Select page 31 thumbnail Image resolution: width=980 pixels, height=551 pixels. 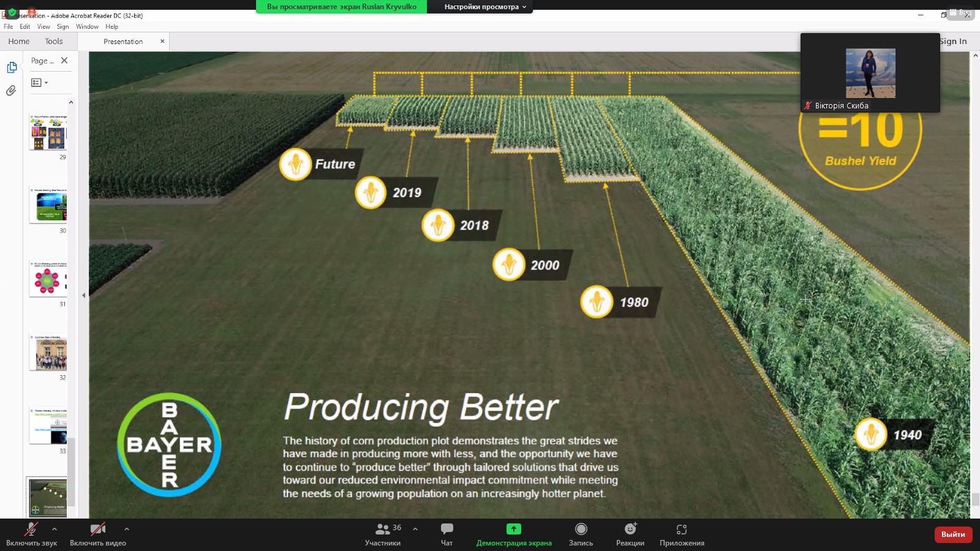pos(48,279)
